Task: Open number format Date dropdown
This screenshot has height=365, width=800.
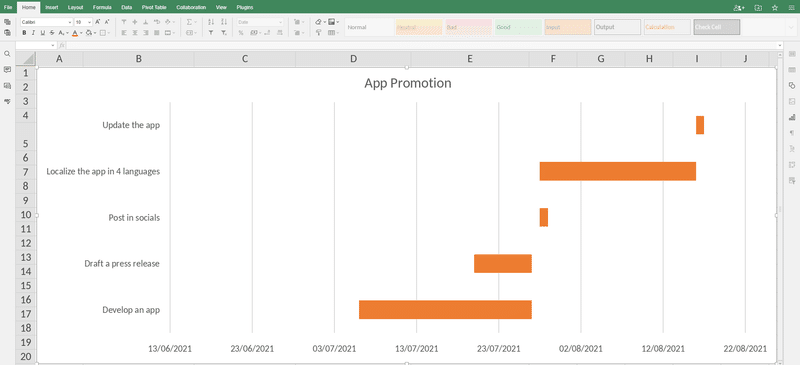Action: 280,22
